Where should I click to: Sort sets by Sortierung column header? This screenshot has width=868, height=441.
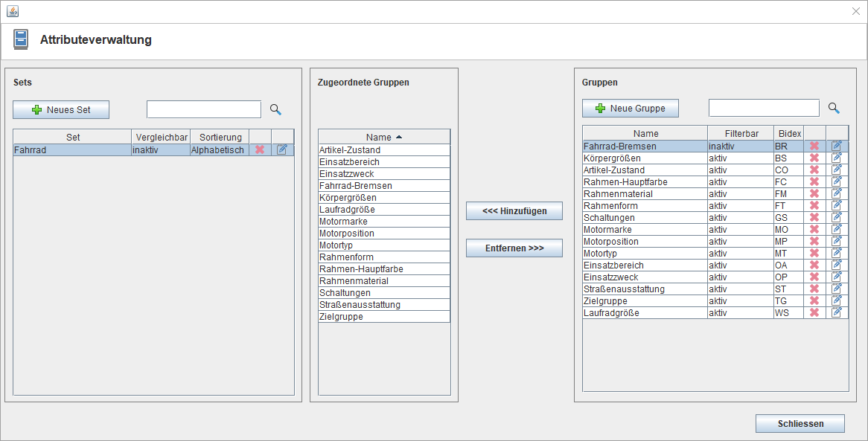pos(220,137)
